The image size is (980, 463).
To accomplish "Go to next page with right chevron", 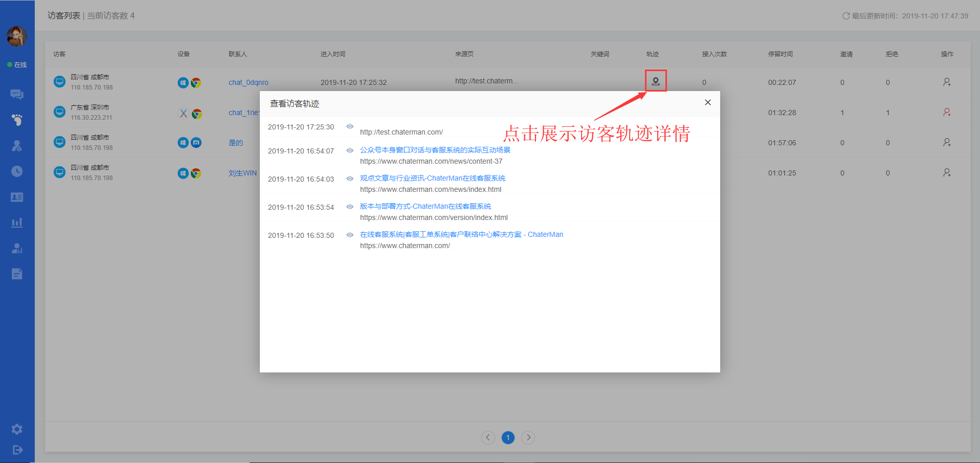I will (x=528, y=437).
